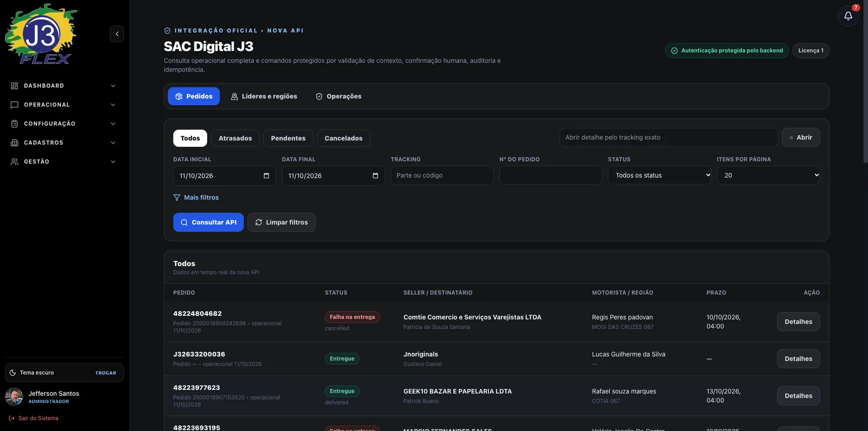This screenshot has width=868, height=431.
Task: Open Detalhes for order J32633200036
Action: pos(799,359)
